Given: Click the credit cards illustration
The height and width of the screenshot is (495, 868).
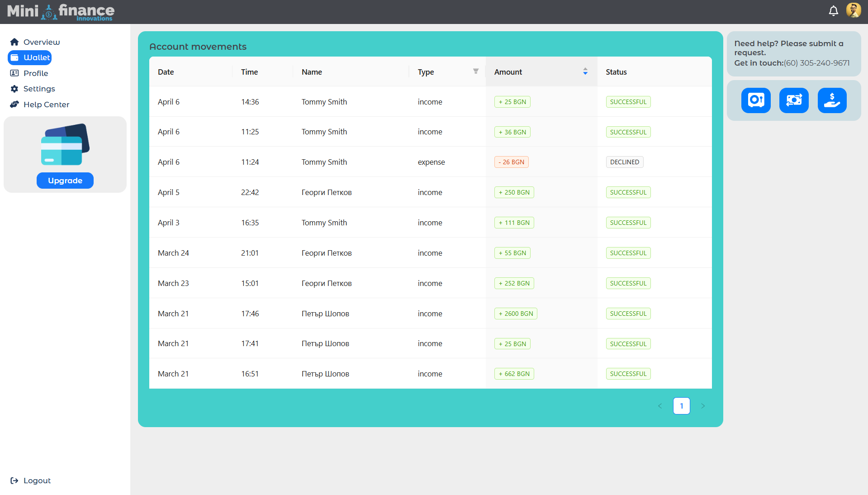Looking at the screenshot, I should click(x=65, y=145).
